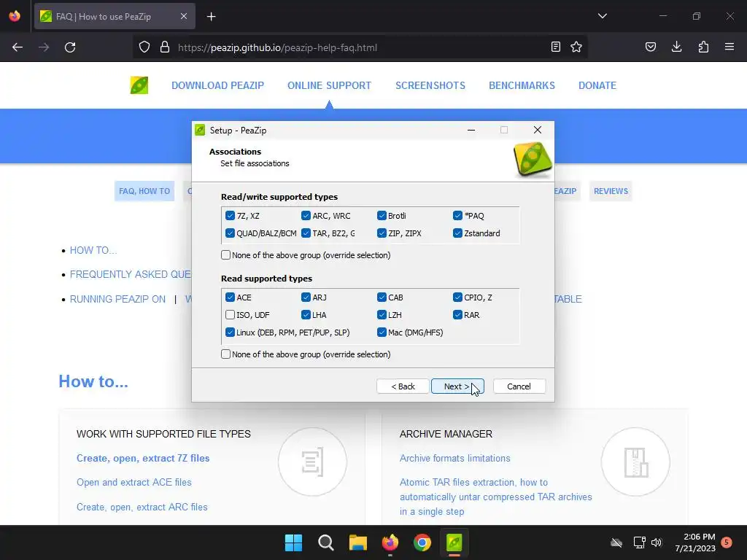747x560 pixels.
Task: Uncheck the 7Z, XZ association
Action: 230,216
